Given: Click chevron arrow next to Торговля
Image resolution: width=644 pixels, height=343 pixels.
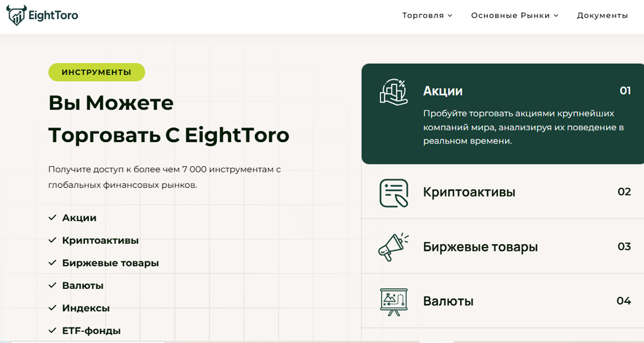Looking at the screenshot, I should pyautogui.click(x=450, y=16).
